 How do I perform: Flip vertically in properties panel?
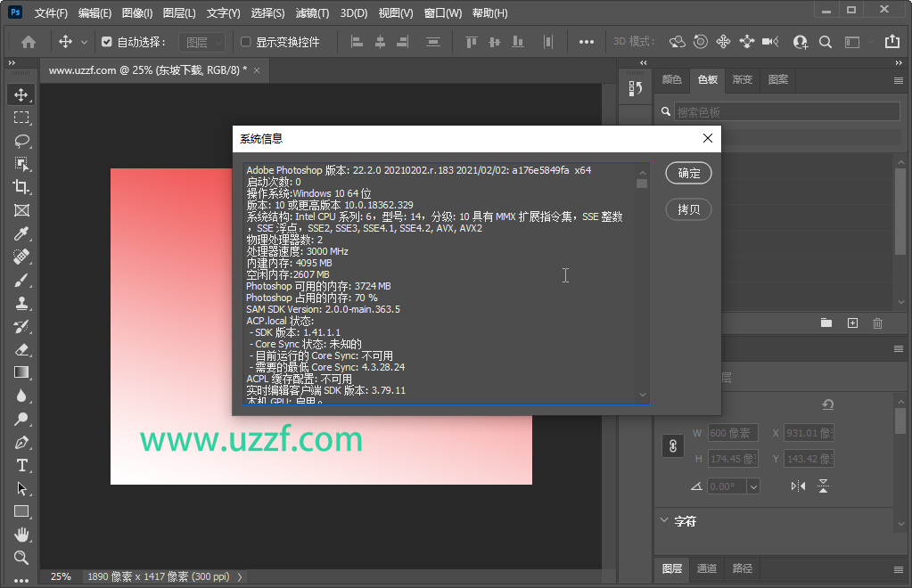point(823,486)
